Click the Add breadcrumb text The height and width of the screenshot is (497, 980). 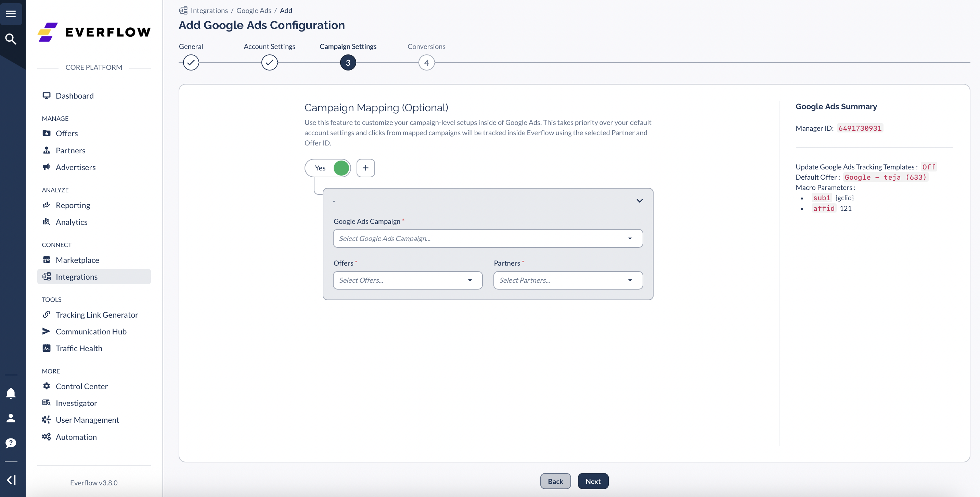(x=286, y=10)
